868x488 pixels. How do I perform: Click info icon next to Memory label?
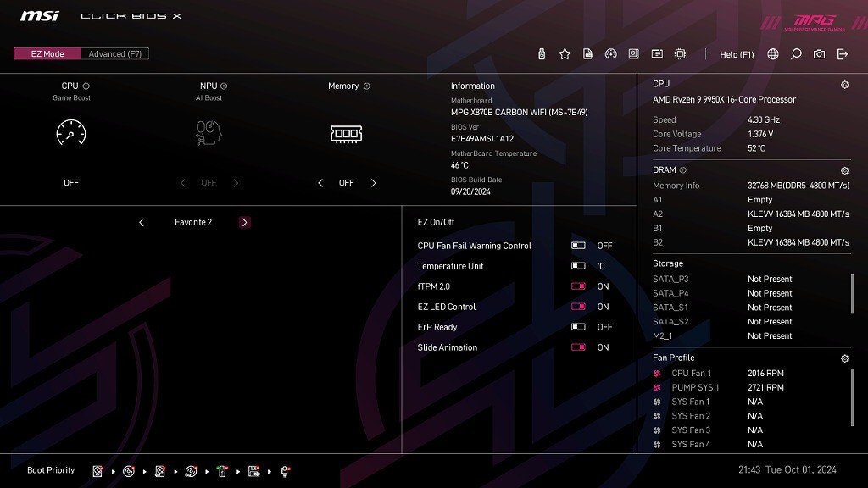point(366,86)
